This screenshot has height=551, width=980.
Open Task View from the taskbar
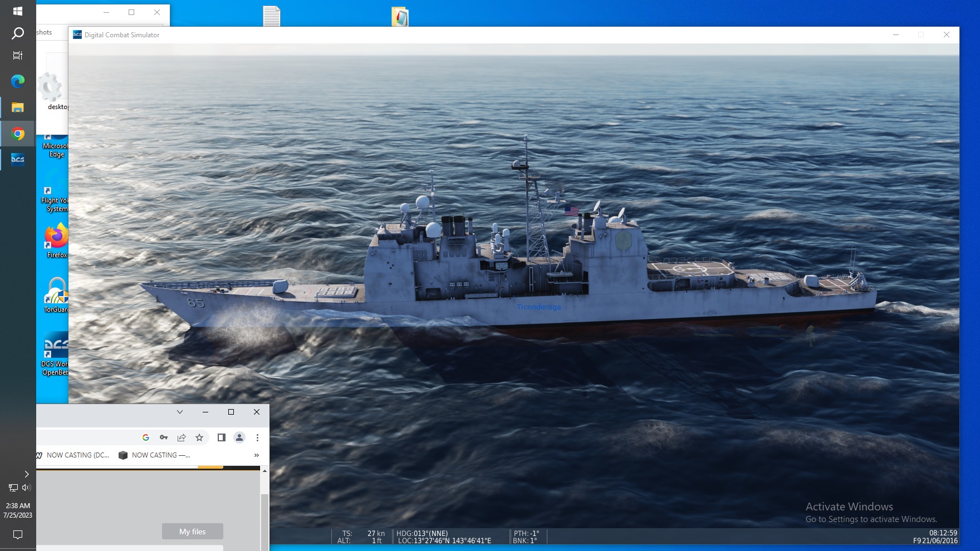coord(18,55)
